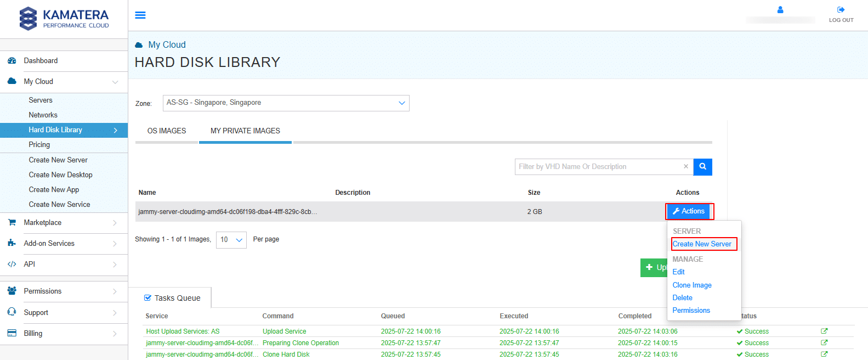
Task: Choose Create New Server from Actions menu
Action: point(702,244)
